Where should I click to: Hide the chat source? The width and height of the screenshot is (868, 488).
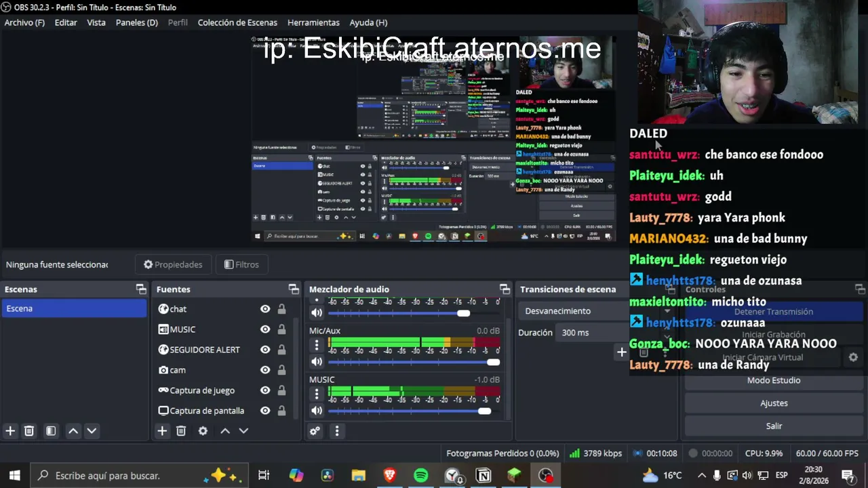pos(265,309)
